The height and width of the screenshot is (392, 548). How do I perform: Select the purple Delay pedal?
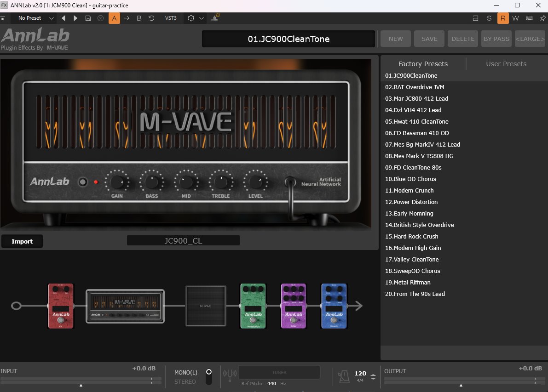tap(294, 306)
